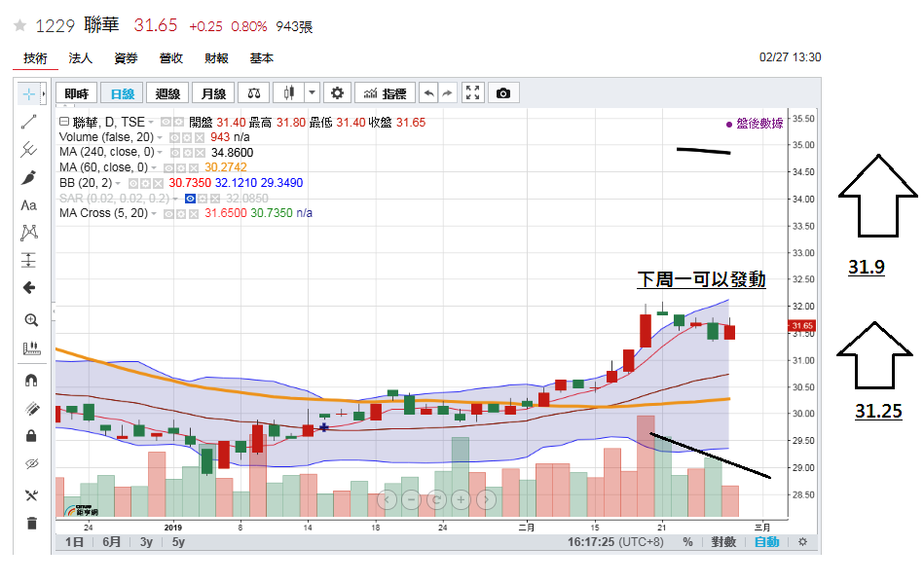Screen dimensions: 924x584
Task: Collapse the indicator legend box
Action: pos(63,122)
